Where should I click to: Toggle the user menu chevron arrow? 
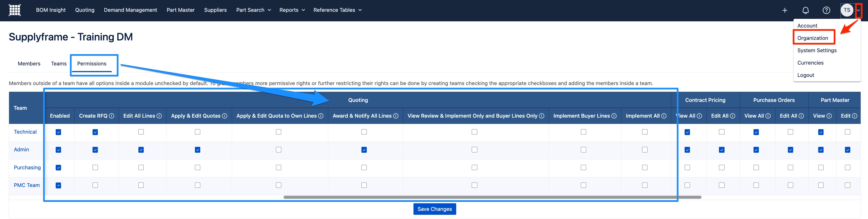tap(858, 10)
